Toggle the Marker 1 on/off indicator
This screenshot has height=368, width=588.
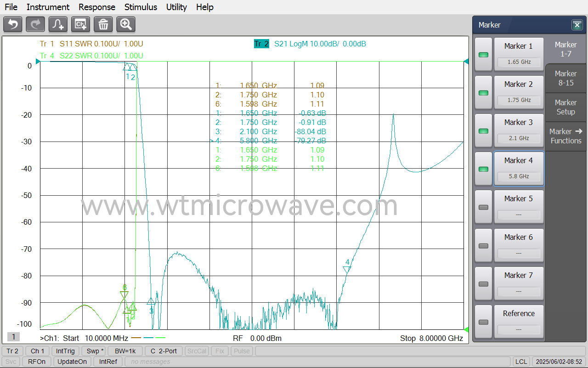pos(483,55)
